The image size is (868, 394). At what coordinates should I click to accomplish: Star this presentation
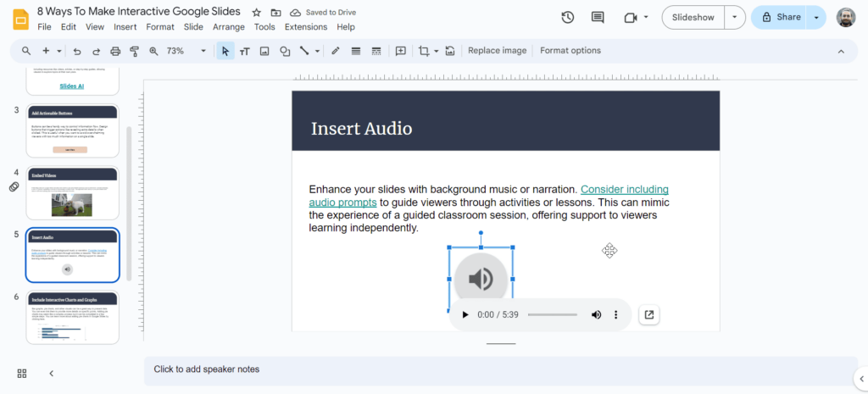coord(257,13)
